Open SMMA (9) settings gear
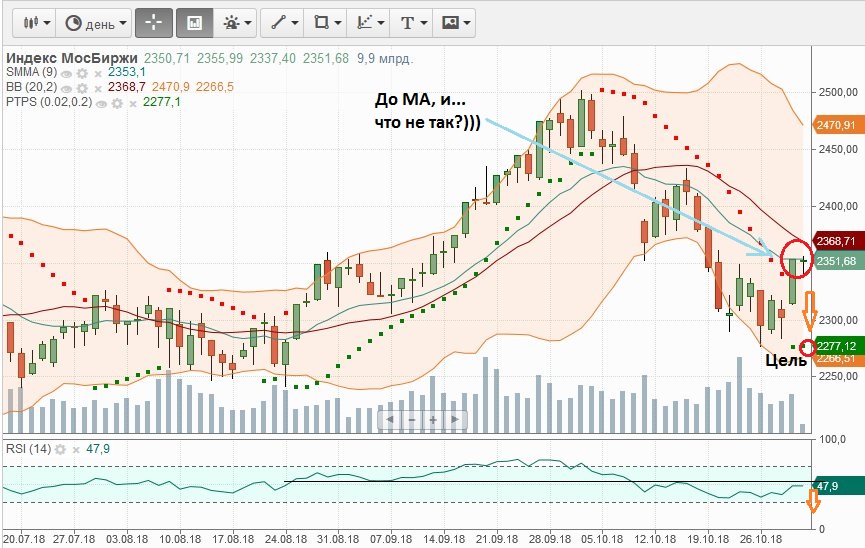This screenshot has height=548, width=865. tap(83, 73)
